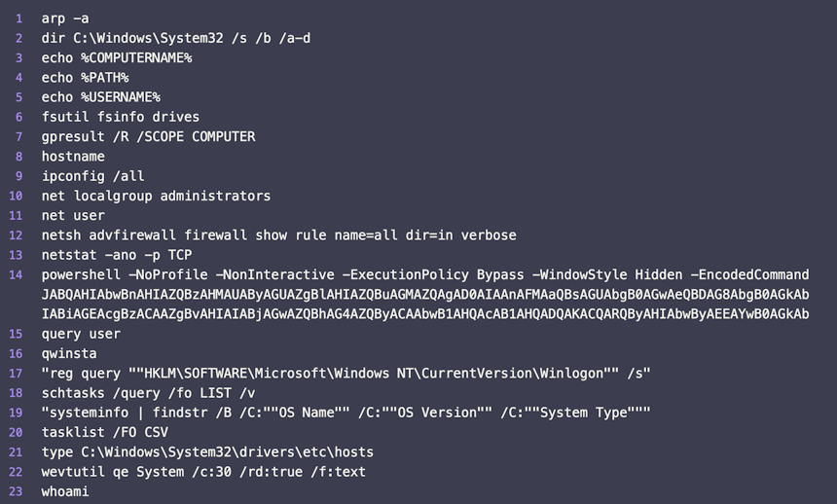The height and width of the screenshot is (504, 837).
Task: Click line number 14 beside the powershell command
Action: point(16,275)
